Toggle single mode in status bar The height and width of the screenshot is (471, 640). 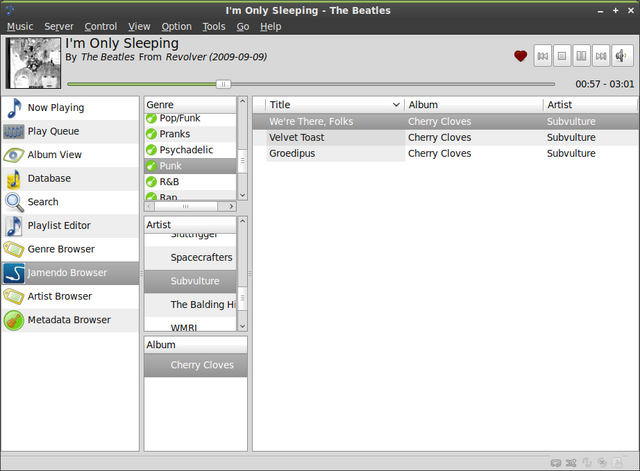(587, 462)
